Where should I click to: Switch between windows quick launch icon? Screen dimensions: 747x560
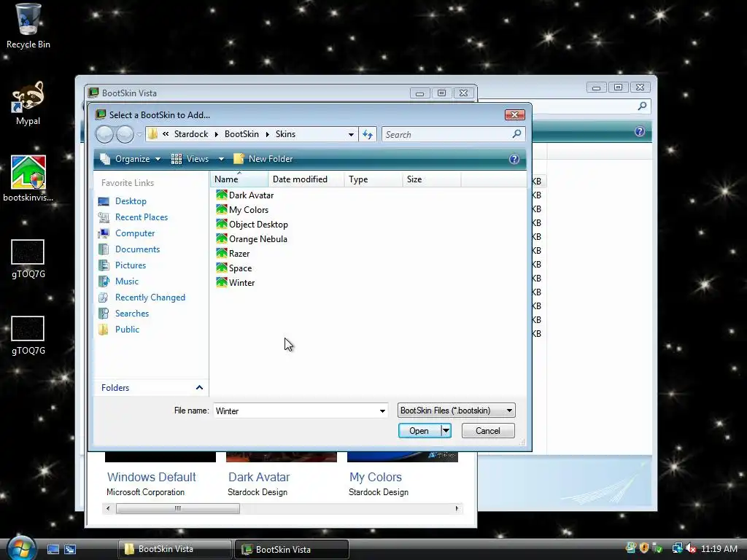[70, 550]
